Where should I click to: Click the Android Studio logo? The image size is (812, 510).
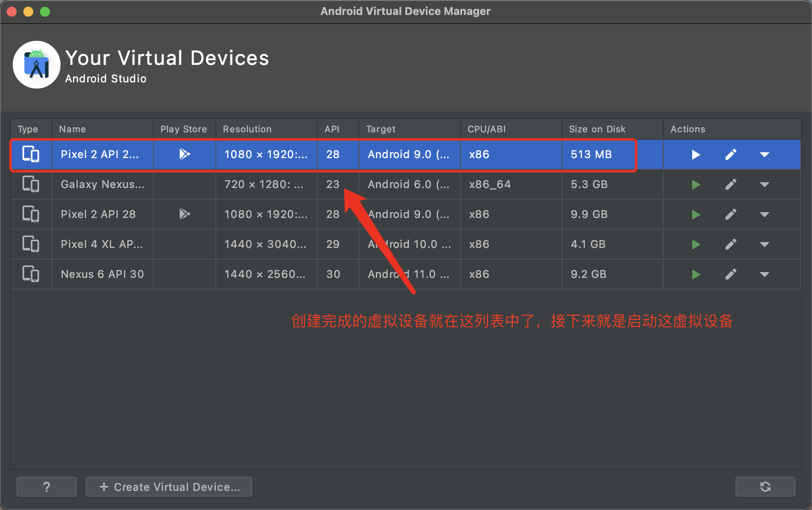[x=37, y=64]
